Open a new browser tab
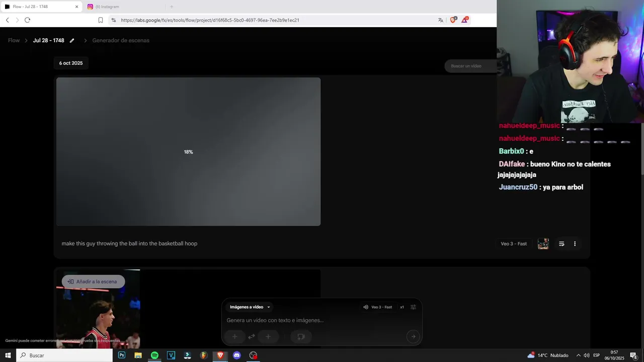The image size is (644, 362). [172, 7]
